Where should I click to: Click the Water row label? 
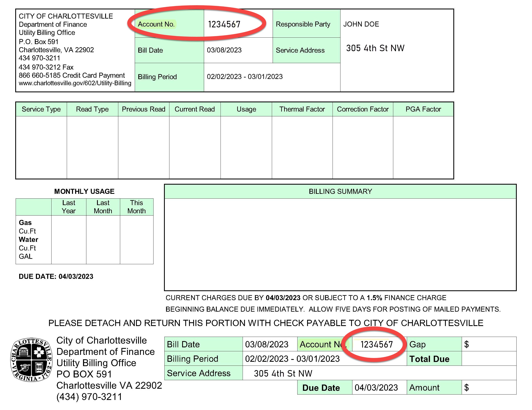click(29, 240)
